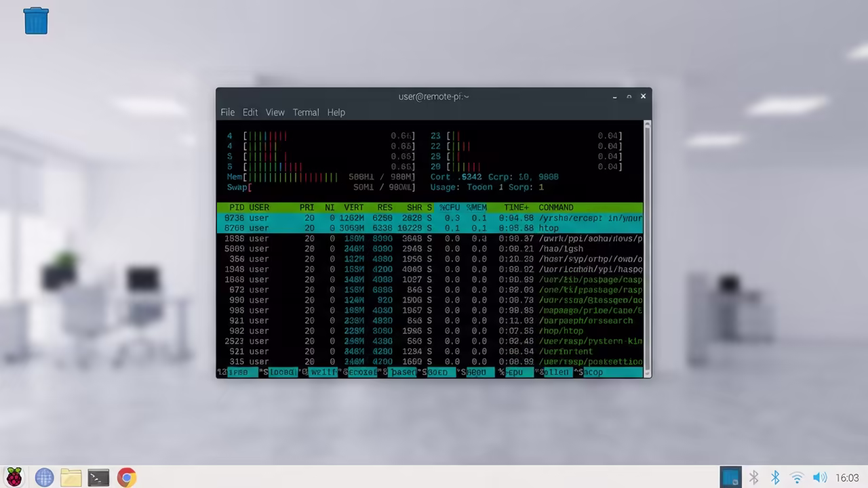The image size is (868, 488).
Task: Select the process row with PID 982
Action: coord(430,331)
